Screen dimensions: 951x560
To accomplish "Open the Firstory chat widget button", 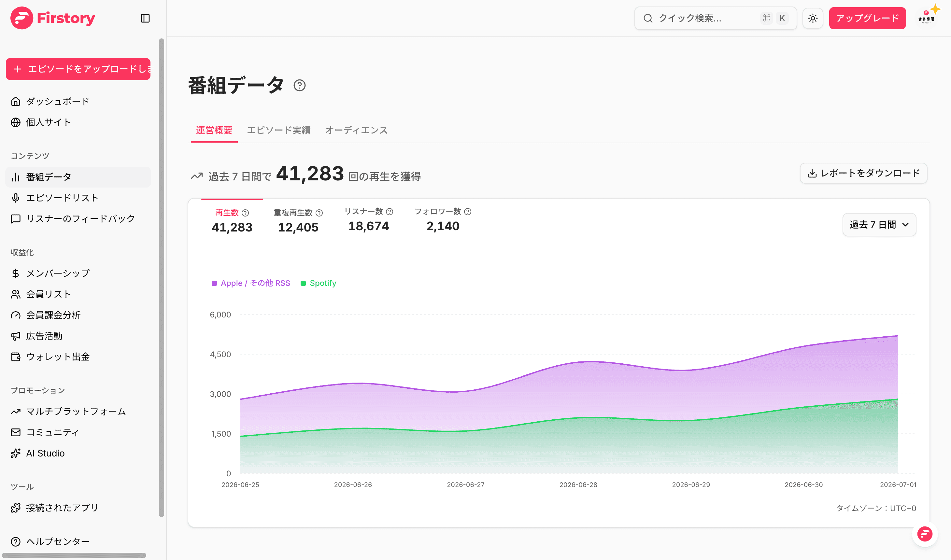I will (925, 534).
